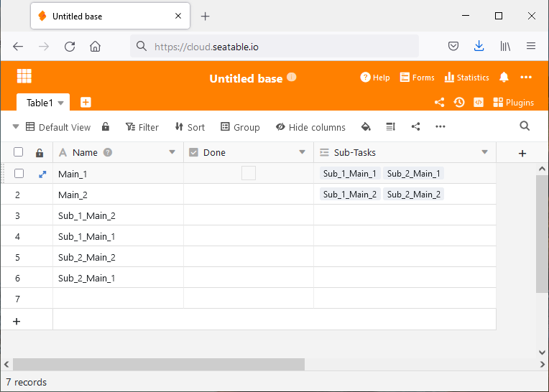Click the search magnifier icon
Image resolution: width=549 pixels, height=392 pixels.
click(525, 126)
